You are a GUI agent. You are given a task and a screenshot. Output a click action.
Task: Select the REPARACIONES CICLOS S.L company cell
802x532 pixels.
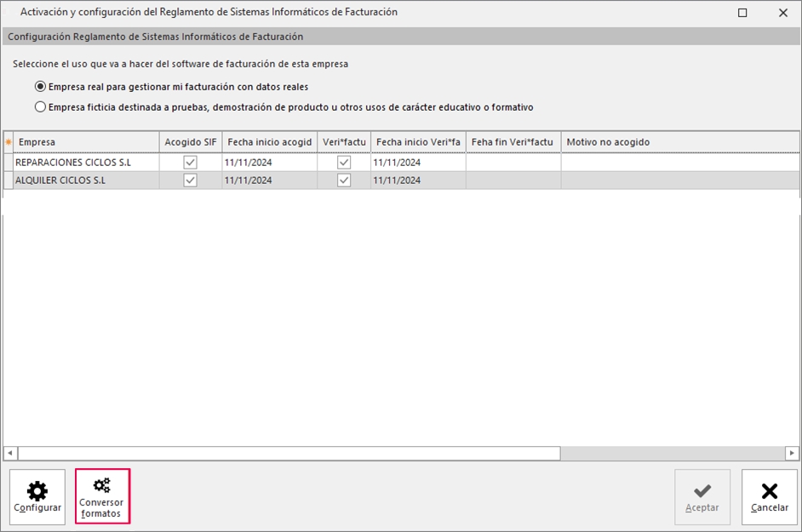point(86,163)
